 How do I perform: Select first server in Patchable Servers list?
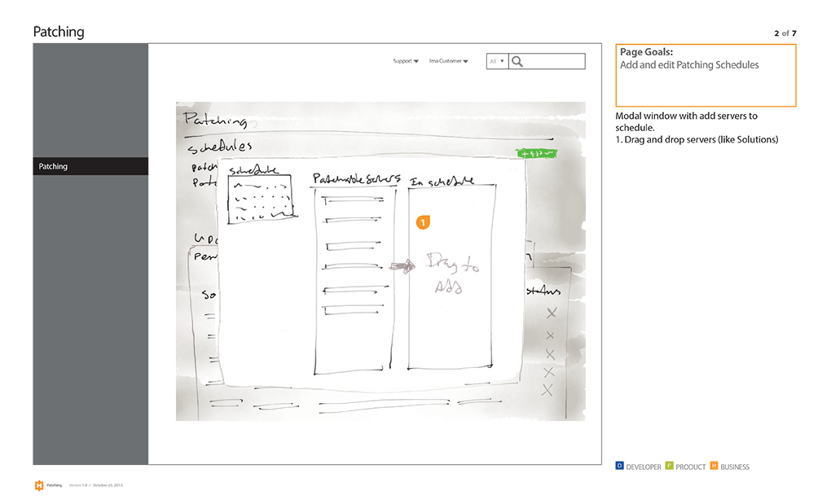[x=352, y=199]
